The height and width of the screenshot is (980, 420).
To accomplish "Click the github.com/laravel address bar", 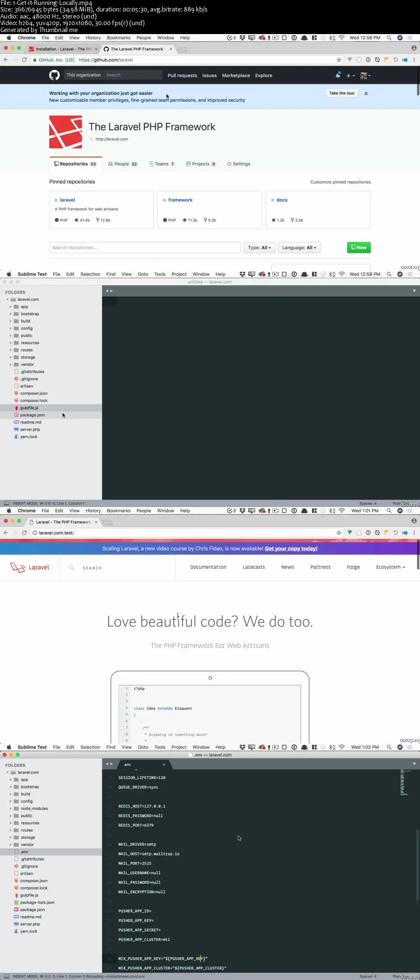I will (x=185, y=60).
